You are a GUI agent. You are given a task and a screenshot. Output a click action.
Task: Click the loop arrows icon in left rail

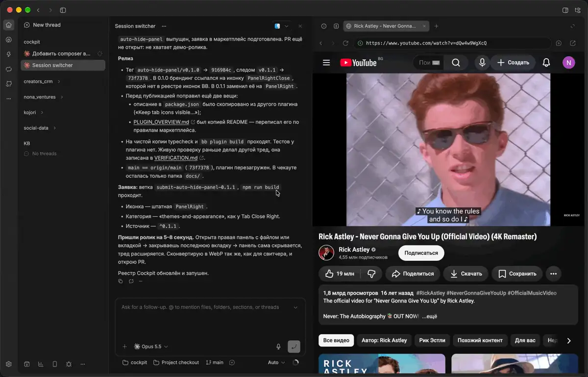pyautogui.click(x=9, y=69)
